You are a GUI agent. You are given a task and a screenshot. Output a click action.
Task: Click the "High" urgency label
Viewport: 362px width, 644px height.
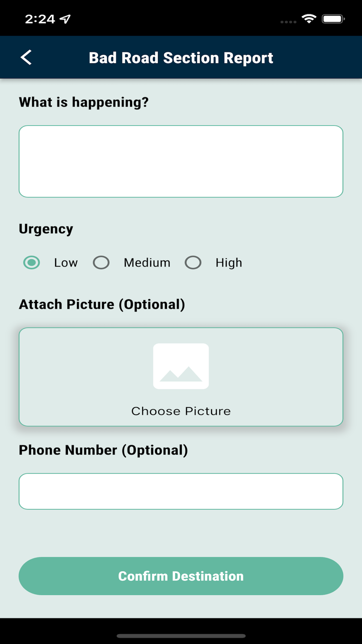tap(228, 263)
